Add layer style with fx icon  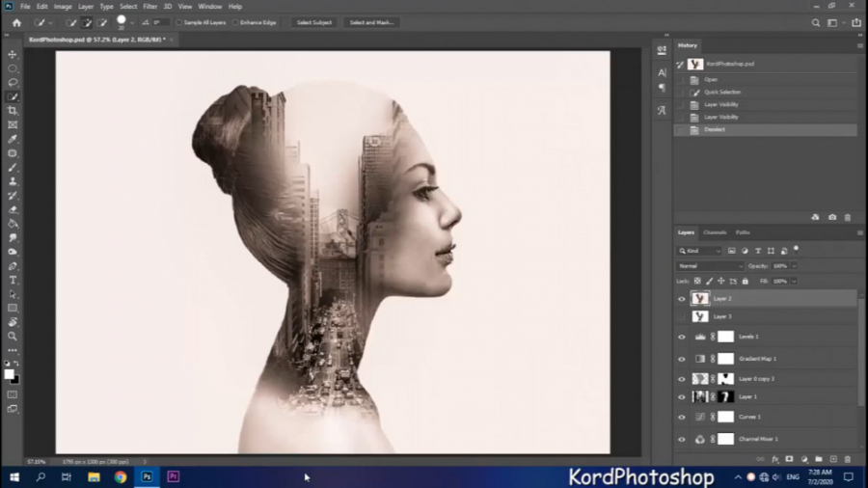point(774,459)
